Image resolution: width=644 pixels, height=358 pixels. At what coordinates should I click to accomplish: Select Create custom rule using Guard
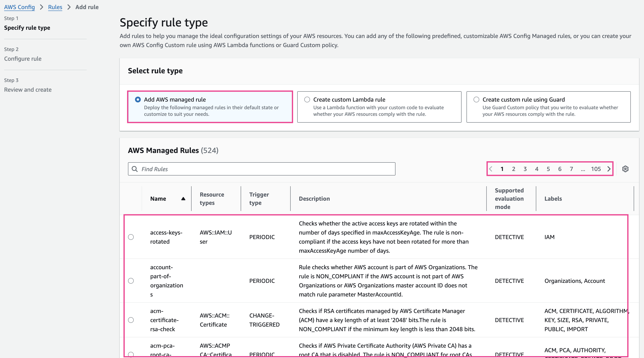476,100
